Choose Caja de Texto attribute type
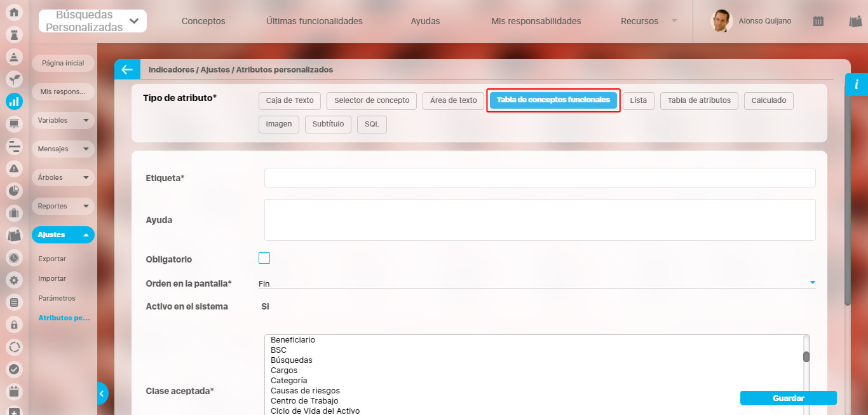The width and height of the screenshot is (868, 415). tap(290, 100)
